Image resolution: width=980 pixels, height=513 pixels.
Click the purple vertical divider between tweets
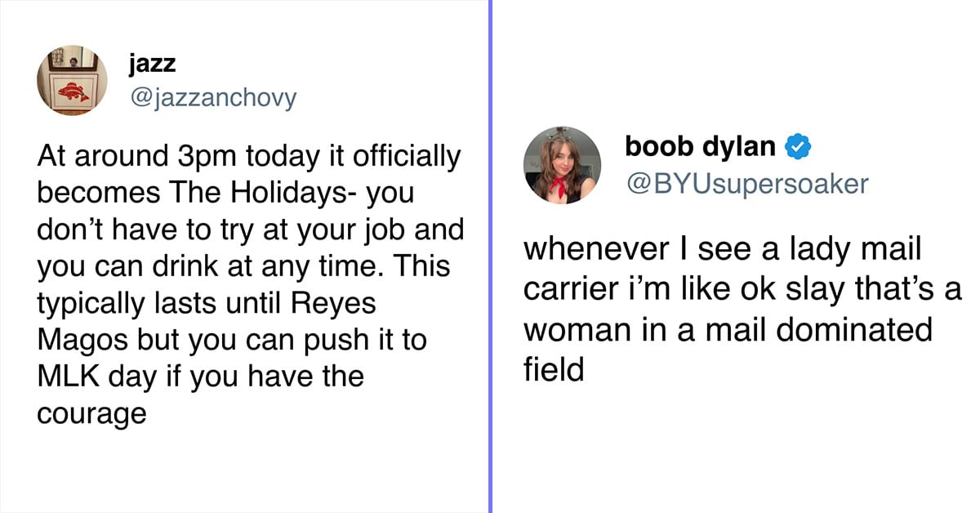[x=490, y=256]
